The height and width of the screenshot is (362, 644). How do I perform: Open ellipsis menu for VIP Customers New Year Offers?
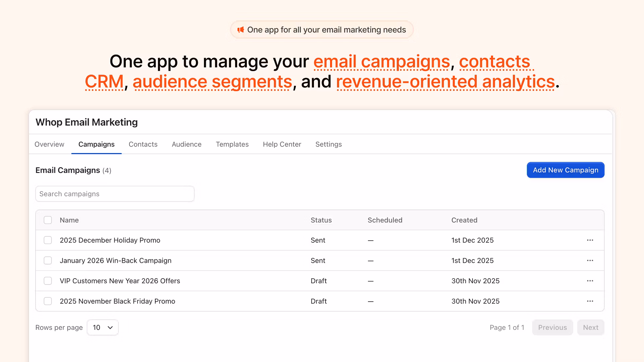(x=590, y=281)
